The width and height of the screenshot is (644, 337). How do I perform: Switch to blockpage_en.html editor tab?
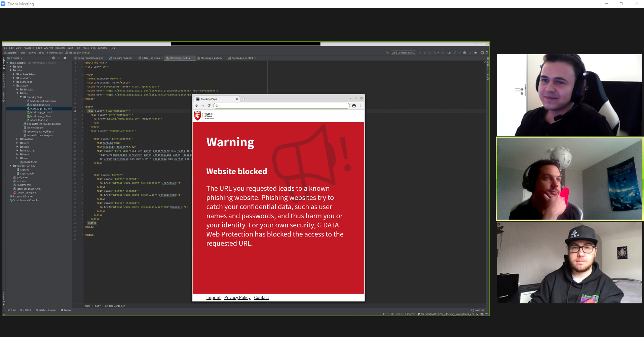click(211, 58)
